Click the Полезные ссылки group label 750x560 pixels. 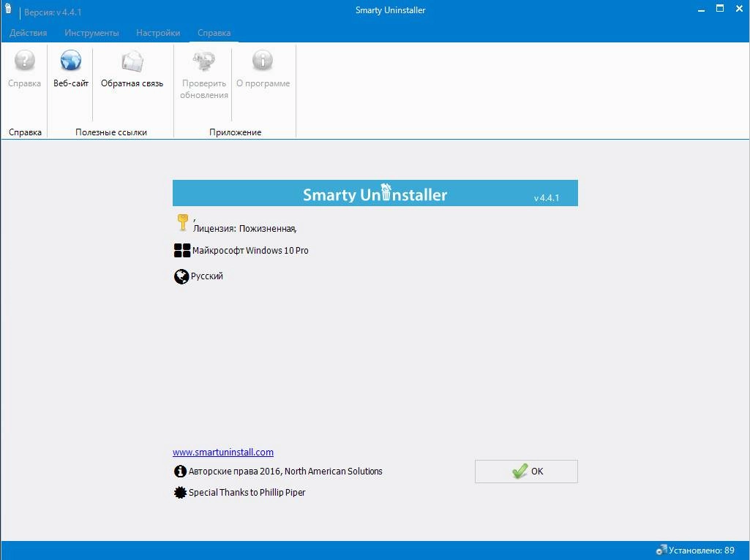[111, 132]
